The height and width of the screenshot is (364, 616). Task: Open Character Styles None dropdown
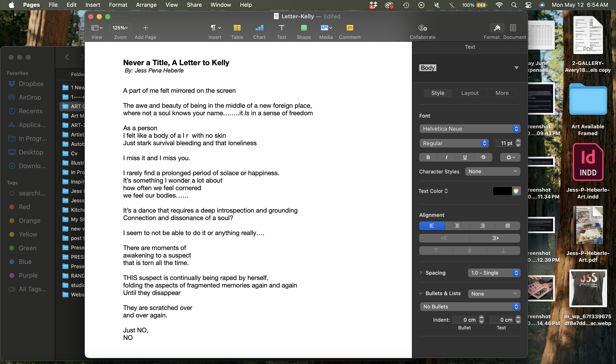click(492, 172)
